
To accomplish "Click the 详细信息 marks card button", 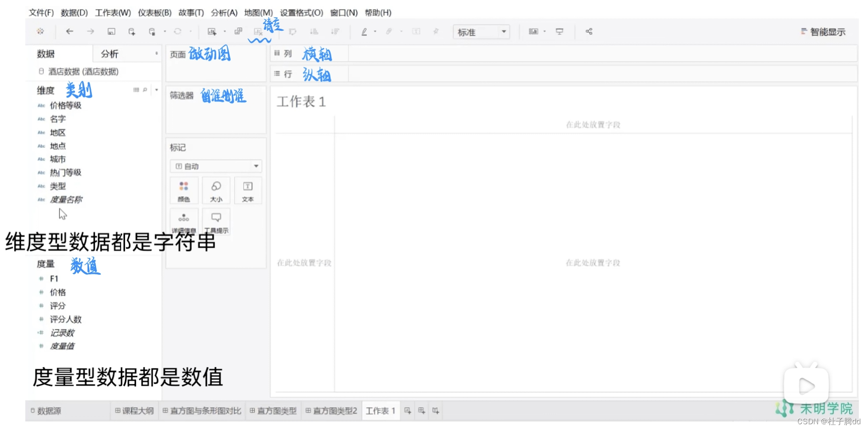I will click(x=184, y=222).
